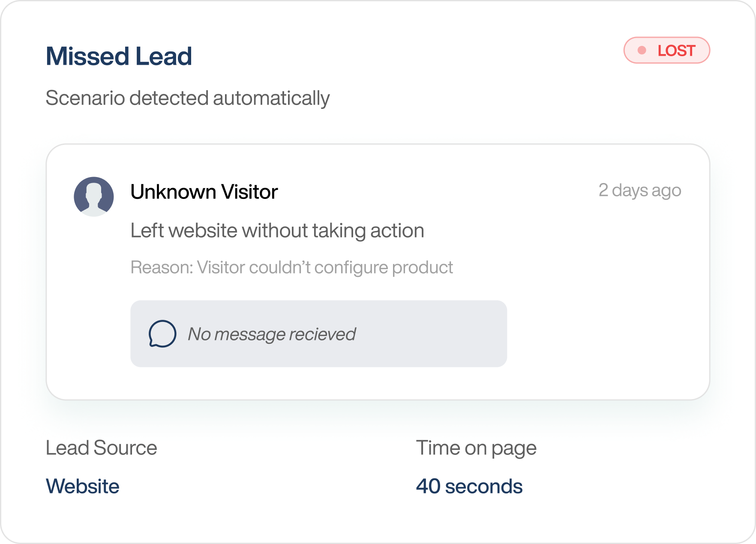This screenshot has height=544, width=756.
Task: Select the 40 seconds value
Action: tap(469, 486)
